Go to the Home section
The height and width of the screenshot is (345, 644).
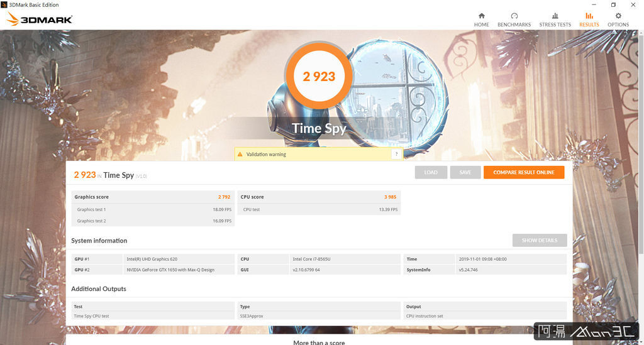click(481, 19)
